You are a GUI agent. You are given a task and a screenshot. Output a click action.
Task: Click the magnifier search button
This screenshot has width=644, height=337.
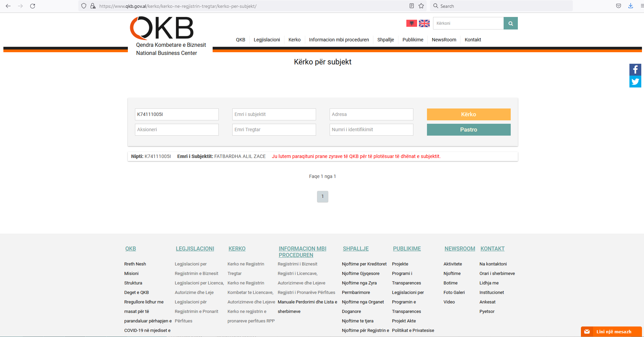pos(510,23)
